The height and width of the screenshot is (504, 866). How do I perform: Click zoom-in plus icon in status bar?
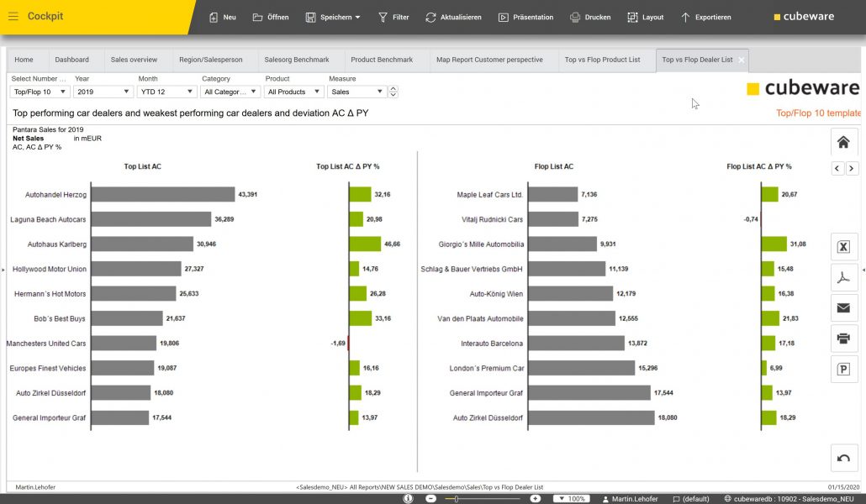(536, 498)
